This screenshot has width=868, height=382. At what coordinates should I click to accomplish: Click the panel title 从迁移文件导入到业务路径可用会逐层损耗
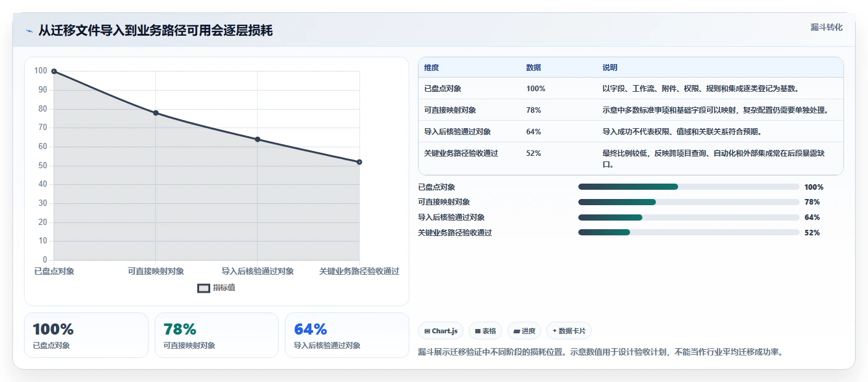[x=155, y=31]
